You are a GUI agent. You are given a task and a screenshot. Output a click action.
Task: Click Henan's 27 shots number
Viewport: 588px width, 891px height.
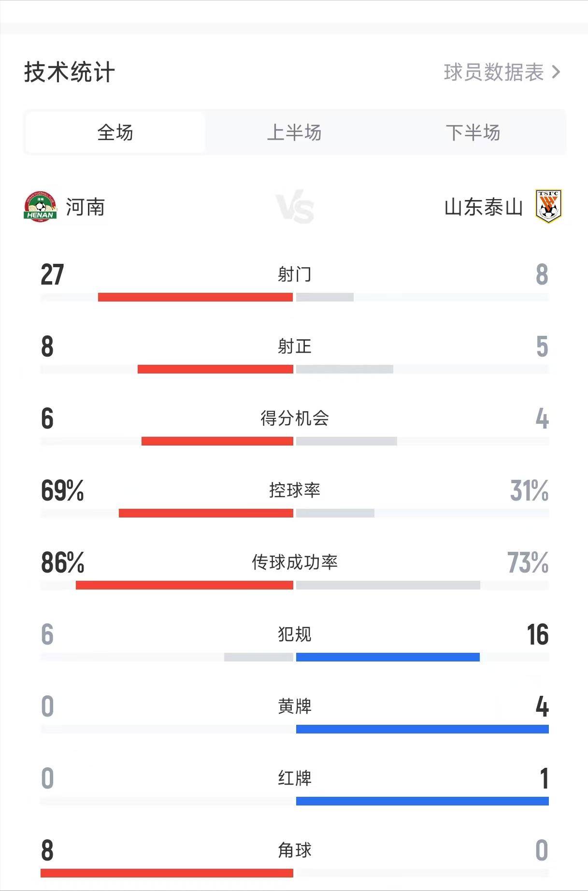pos(52,274)
